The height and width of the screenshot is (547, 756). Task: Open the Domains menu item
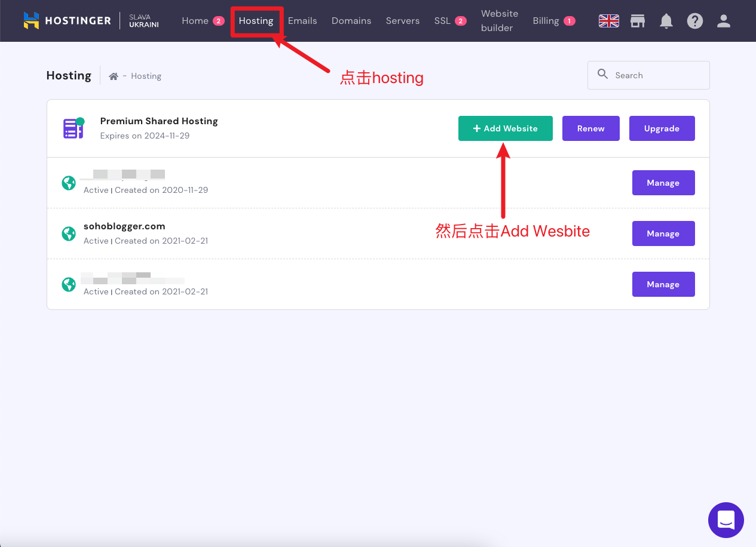pyautogui.click(x=351, y=21)
